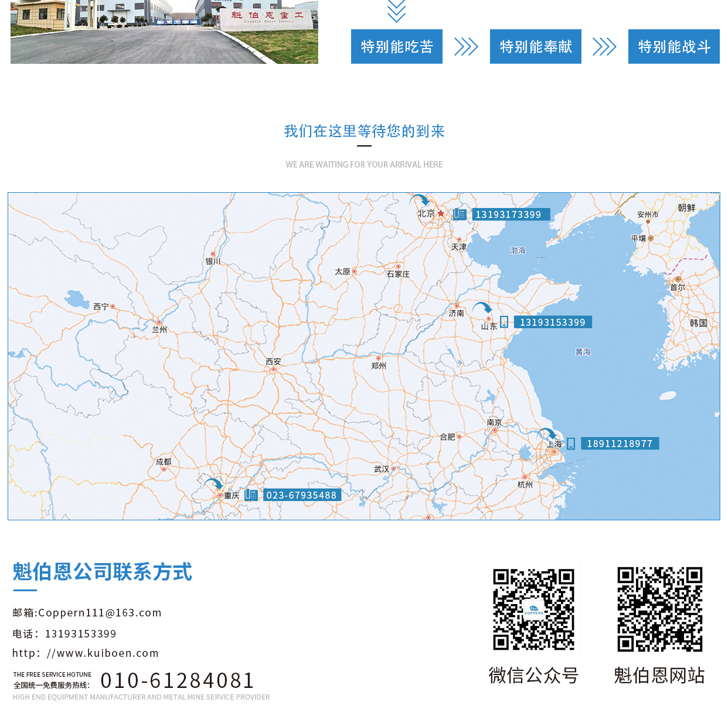Select the 特别能奉献 blue button
The image size is (728, 726).
pyautogui.click(x=536, y=47)
